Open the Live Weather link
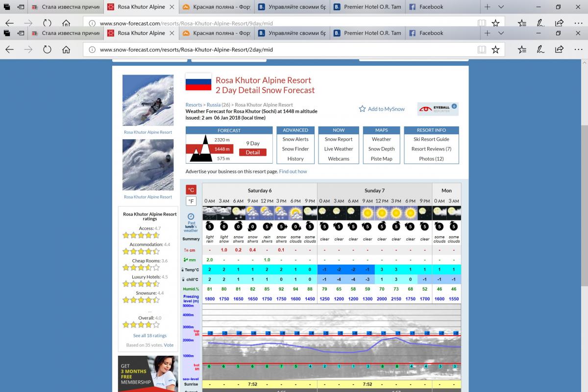Viewport: 588px width, 392px height. click(x=339, y=149)
